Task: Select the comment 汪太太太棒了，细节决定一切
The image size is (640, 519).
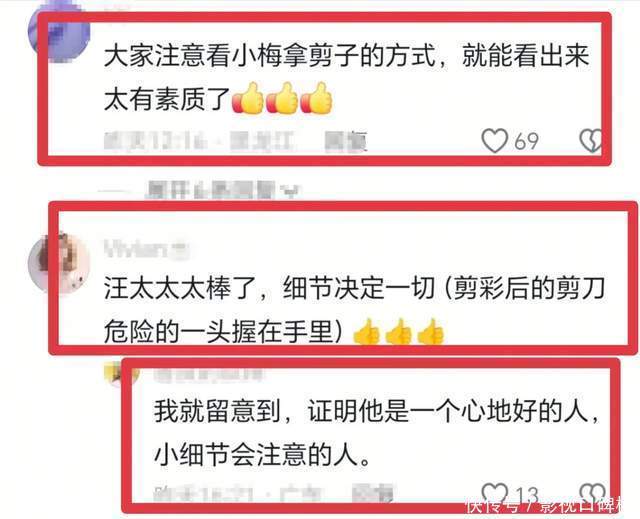Action: click(x=269, y=288)
